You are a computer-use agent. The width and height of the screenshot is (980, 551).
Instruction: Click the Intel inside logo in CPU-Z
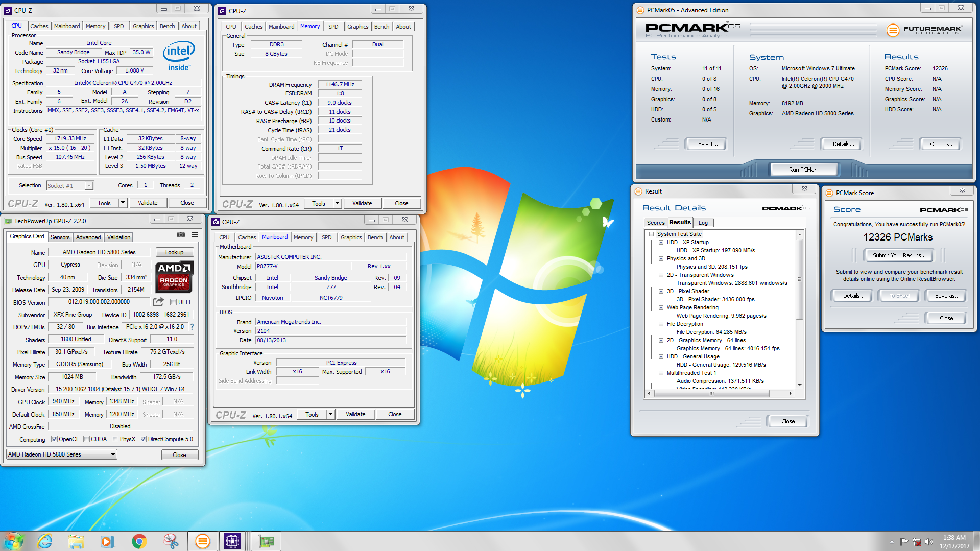pos(179,57)
